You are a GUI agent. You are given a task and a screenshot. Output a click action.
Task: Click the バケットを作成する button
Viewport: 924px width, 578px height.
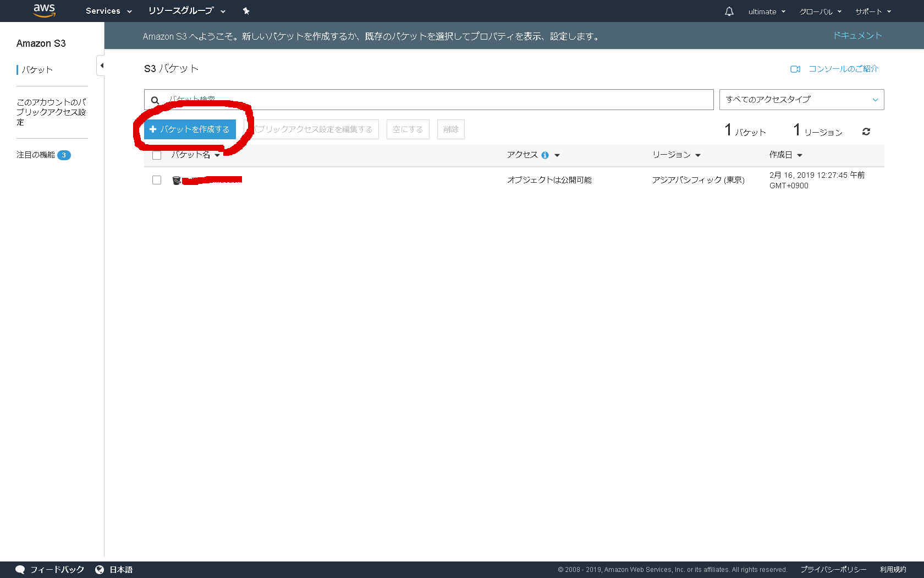(190, 129)
